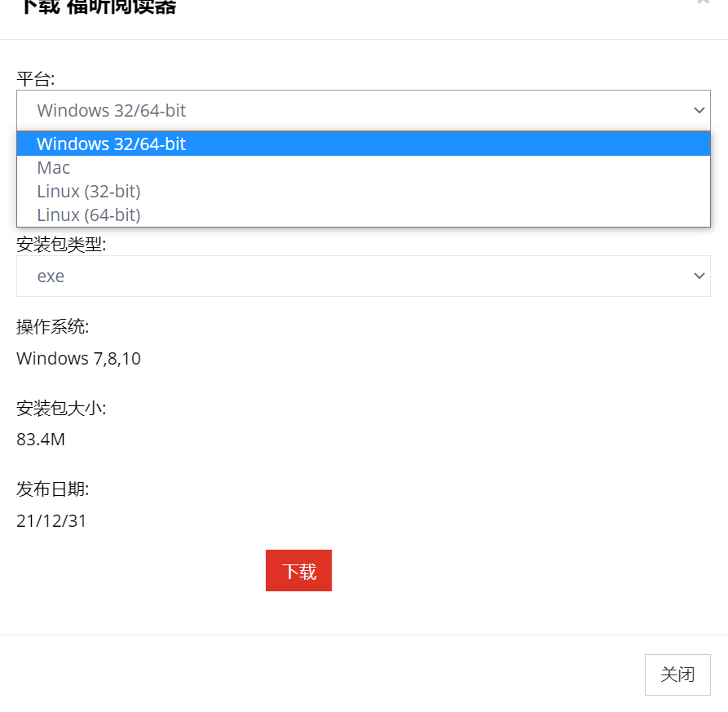
Task: Click the 发布日期 label
Action: (x=53, y=489)
